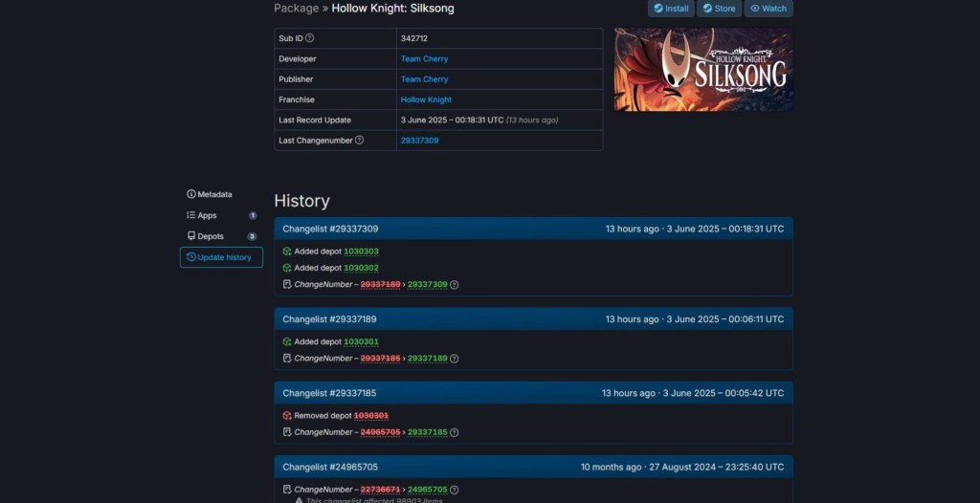Click the Last Record Update timestamp
980x503 pixels.
pos(452,120)
